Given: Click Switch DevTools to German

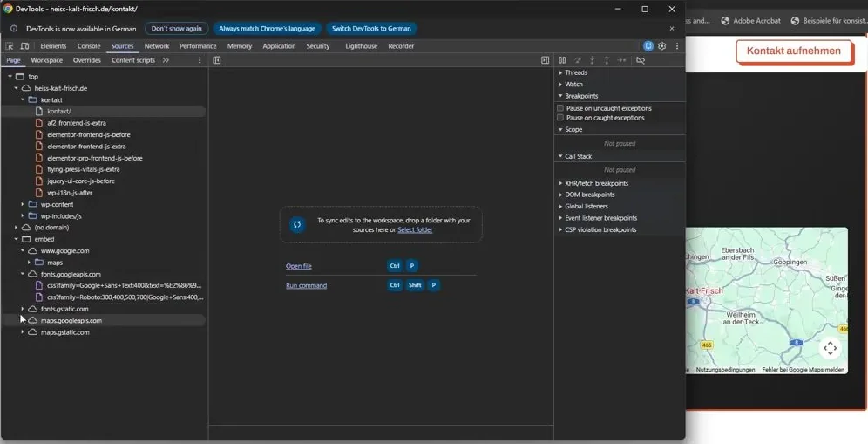Looking at the screenshot, I should 371,28.
